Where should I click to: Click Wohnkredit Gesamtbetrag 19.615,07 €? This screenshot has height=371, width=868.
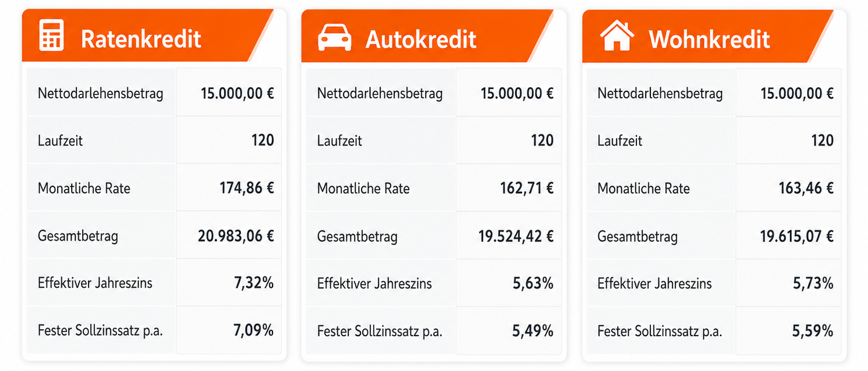797,236
